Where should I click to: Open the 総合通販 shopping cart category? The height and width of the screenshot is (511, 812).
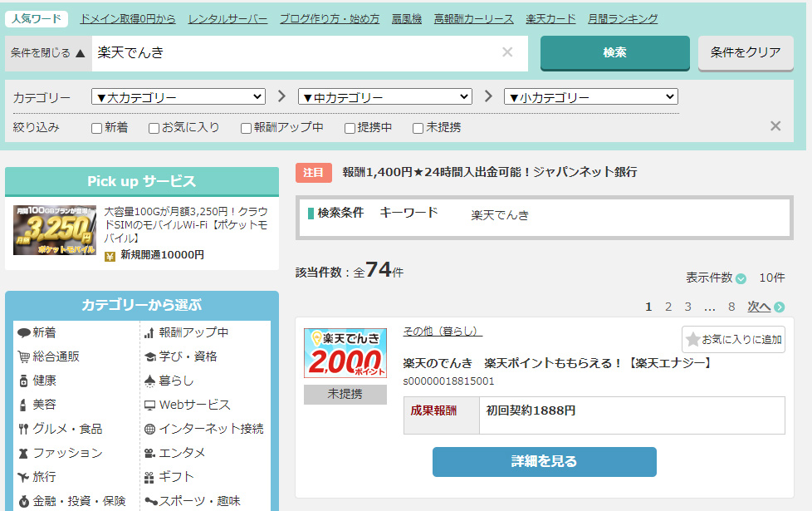(x=23, y=356)
